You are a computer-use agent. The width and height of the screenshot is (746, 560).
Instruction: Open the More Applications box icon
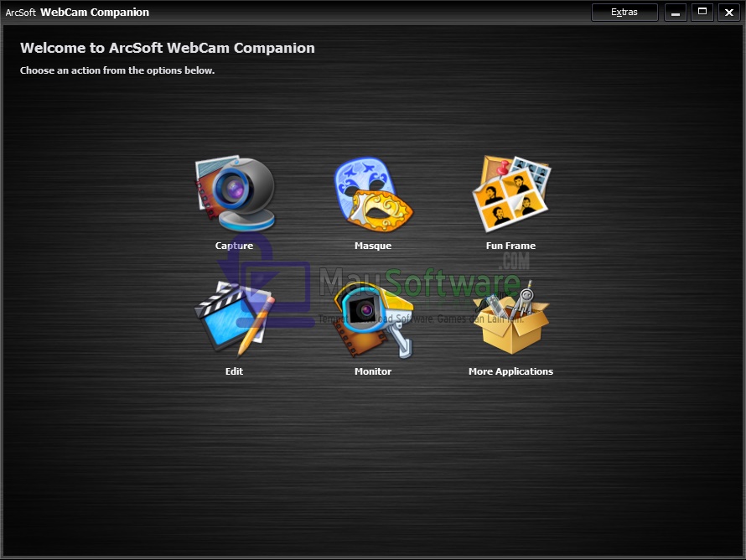(511, 318)
